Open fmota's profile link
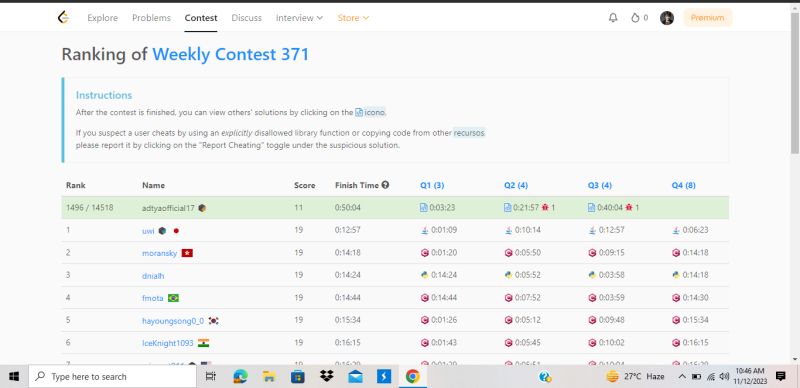800x388 pixels. coord(153,298)
